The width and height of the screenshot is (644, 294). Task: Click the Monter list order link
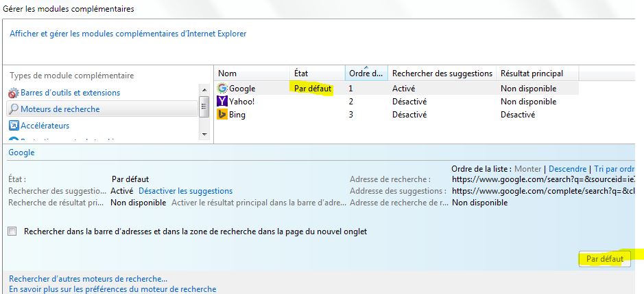tap(528, 169)
